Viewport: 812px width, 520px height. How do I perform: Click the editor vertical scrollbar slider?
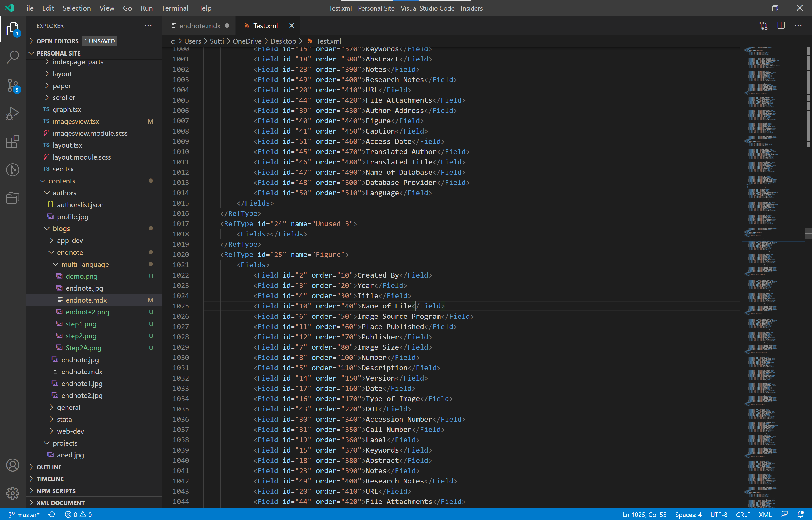coord(808,233)
